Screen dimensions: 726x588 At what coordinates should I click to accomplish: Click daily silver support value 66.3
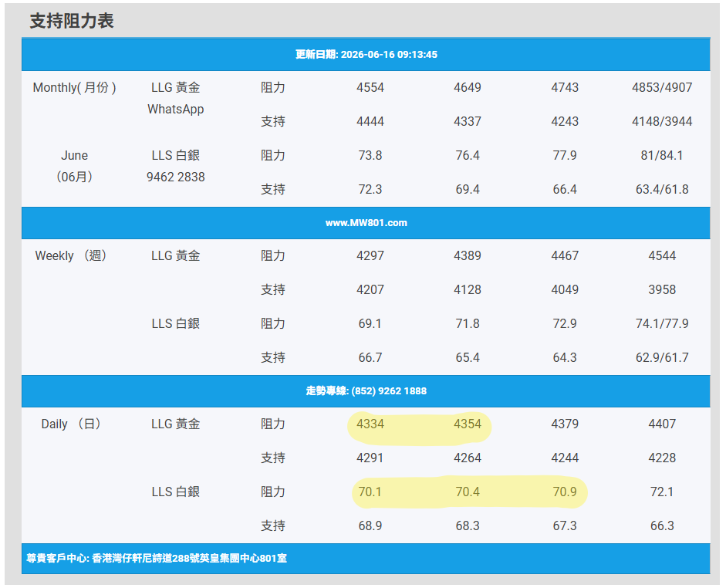tap(662, 525)
